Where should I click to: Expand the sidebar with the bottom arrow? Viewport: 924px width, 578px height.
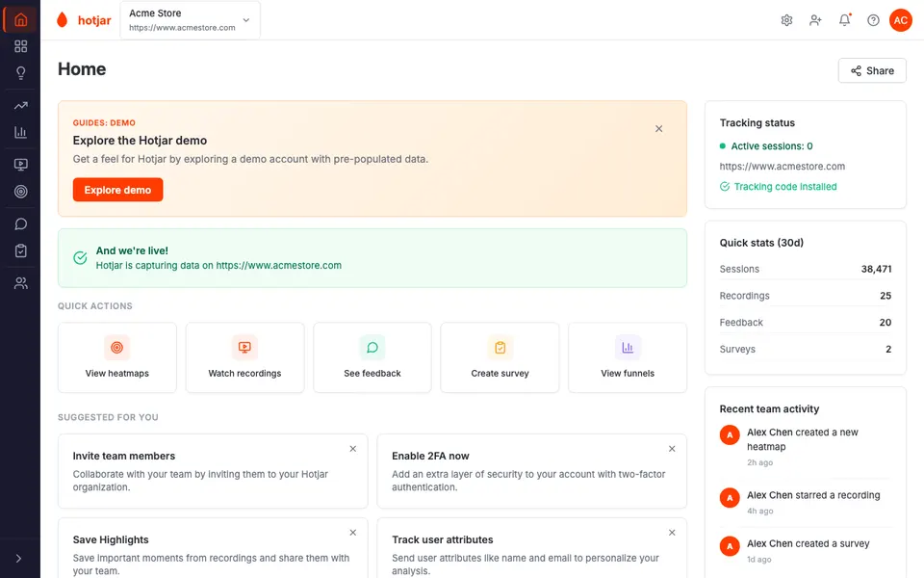coord(18,559)
